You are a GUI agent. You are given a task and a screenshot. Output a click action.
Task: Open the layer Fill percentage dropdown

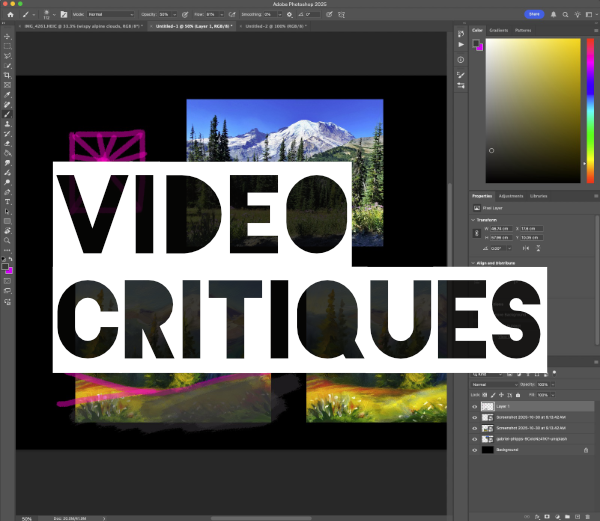[553, 395]
